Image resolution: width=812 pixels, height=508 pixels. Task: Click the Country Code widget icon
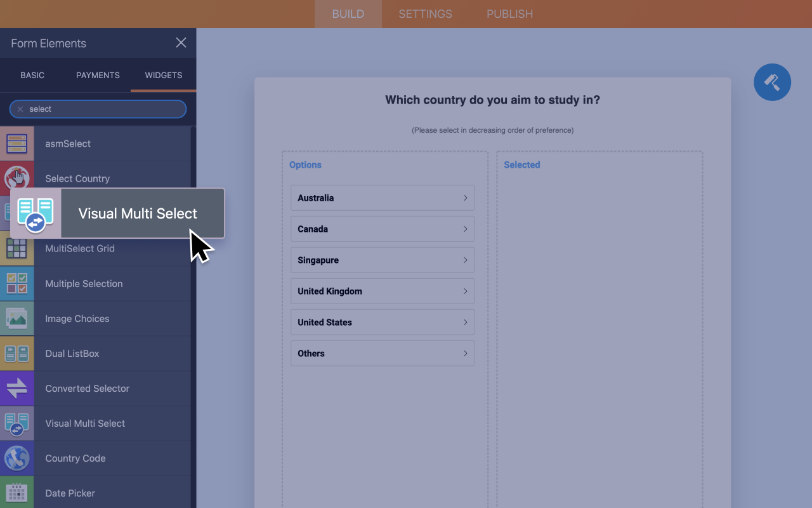[x=16, y=458]
